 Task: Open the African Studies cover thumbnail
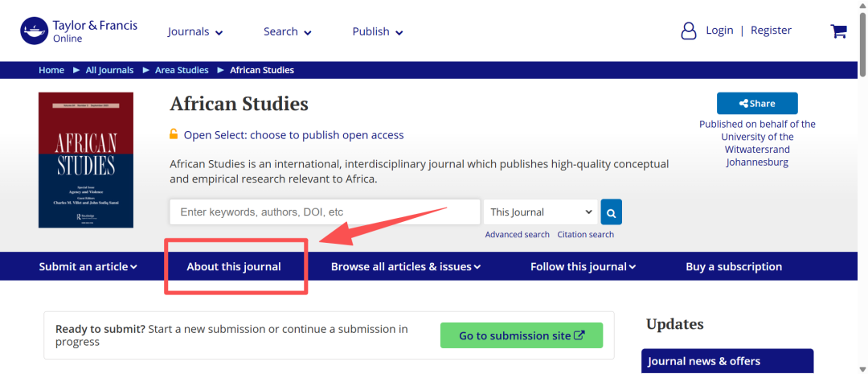click(86, 159)
